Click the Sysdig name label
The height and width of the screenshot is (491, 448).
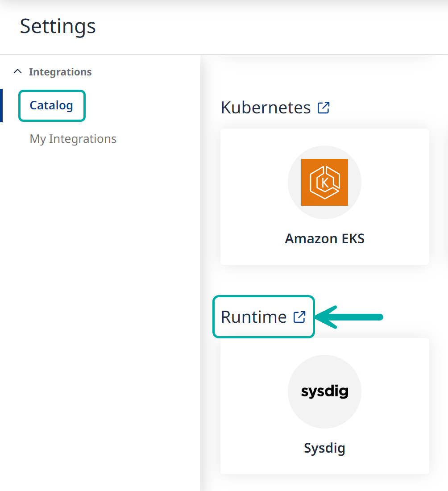pos(324,448)
